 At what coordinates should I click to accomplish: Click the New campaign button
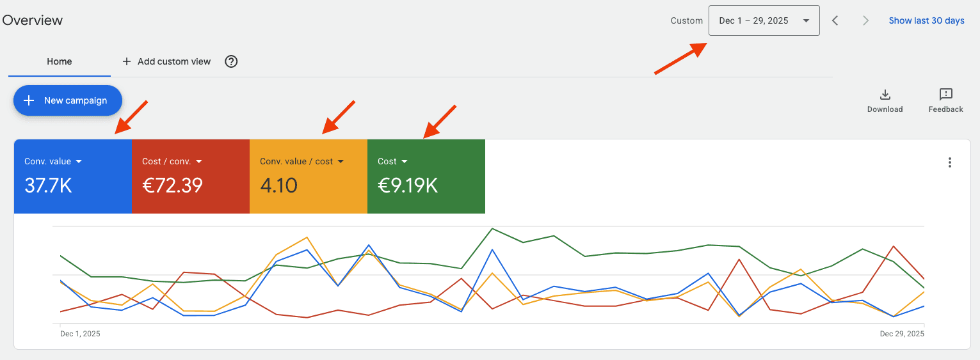point(68,100)
